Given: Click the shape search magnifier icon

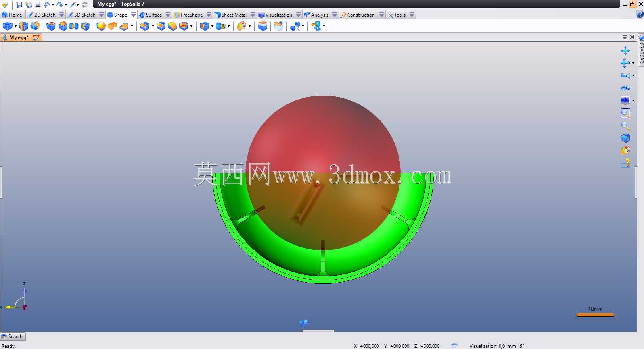Looking at the screenshot, I should tap(295, 27).
